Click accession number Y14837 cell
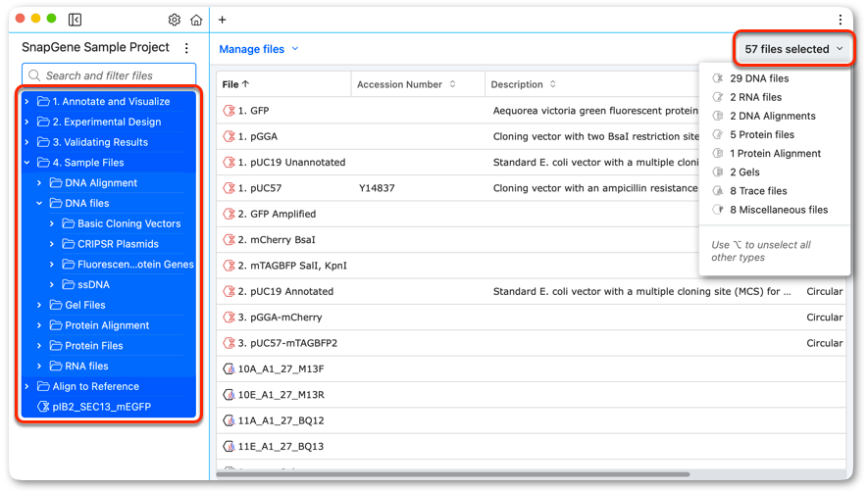This screenshot has width=868, height=491. (377, 188)
